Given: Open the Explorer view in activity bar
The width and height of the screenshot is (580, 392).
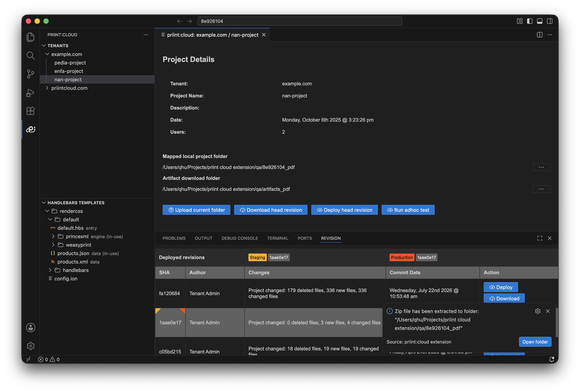Looking at the screenshot, I should tap(30, 37).
